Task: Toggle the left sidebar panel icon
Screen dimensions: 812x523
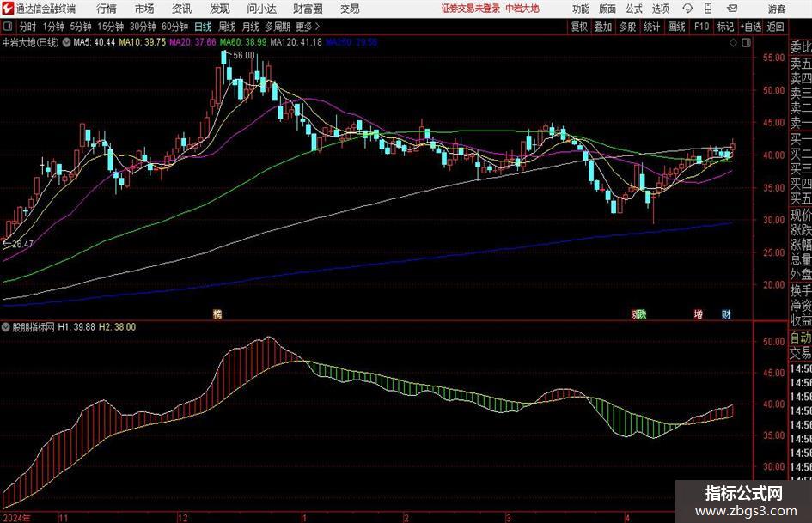Action: pyautogui.click(x=7, y=27)
